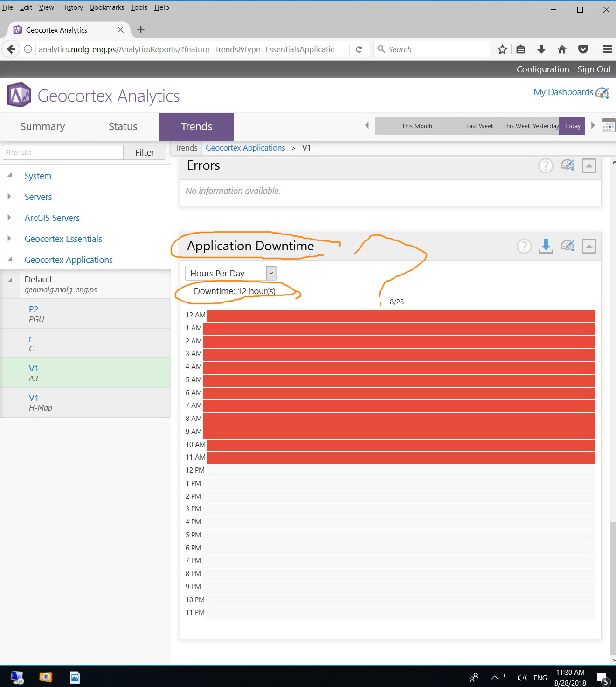Click the browser address bar URL

pyautogui.click(x=187, y=49)
